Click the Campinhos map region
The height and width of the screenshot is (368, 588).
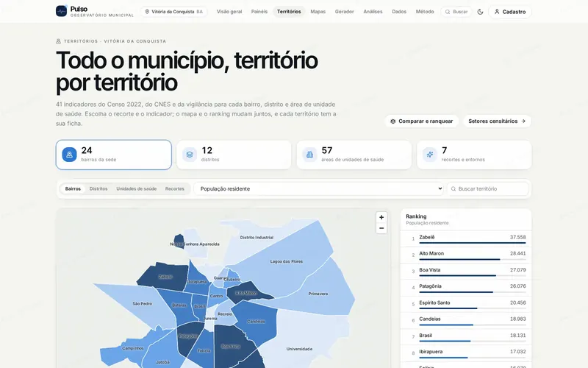point(132,349)
